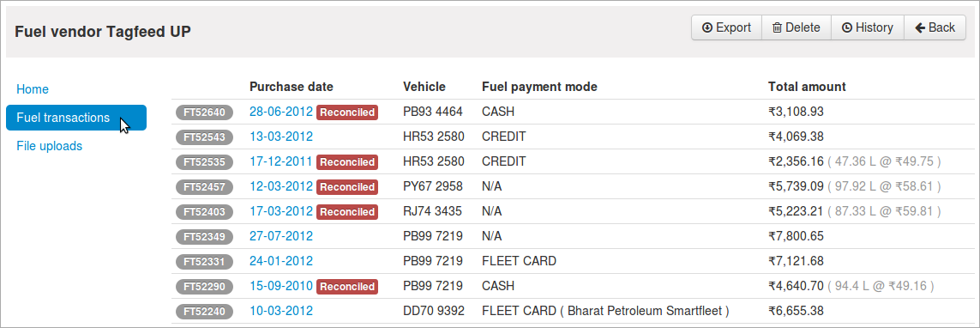Open transaction dated 28-06-2012
Image resolution: width=980 pixels, height=328 pixels.
click(x=280, y=112)
